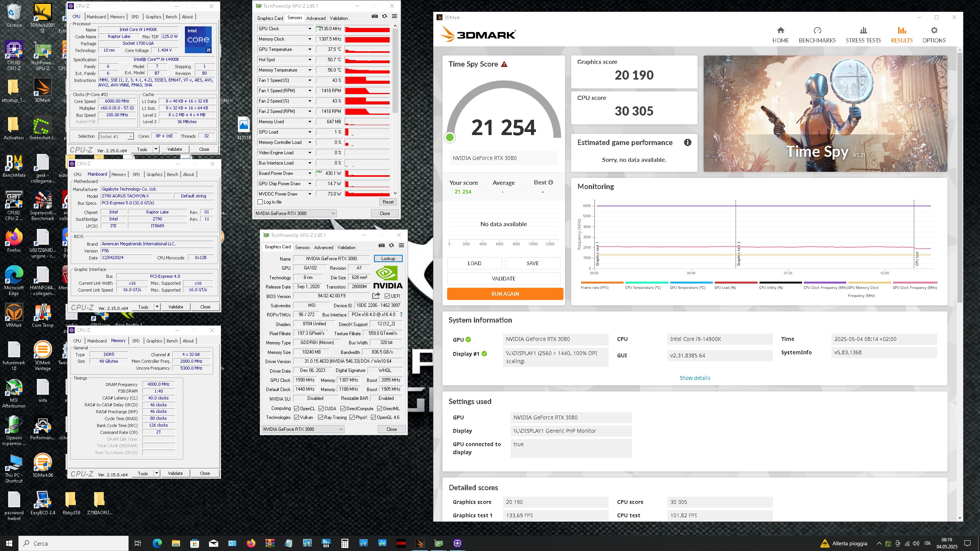Toggle Log to file checkbox
Viewport: 980px width, 551px height.
click(x=260, y=202)
